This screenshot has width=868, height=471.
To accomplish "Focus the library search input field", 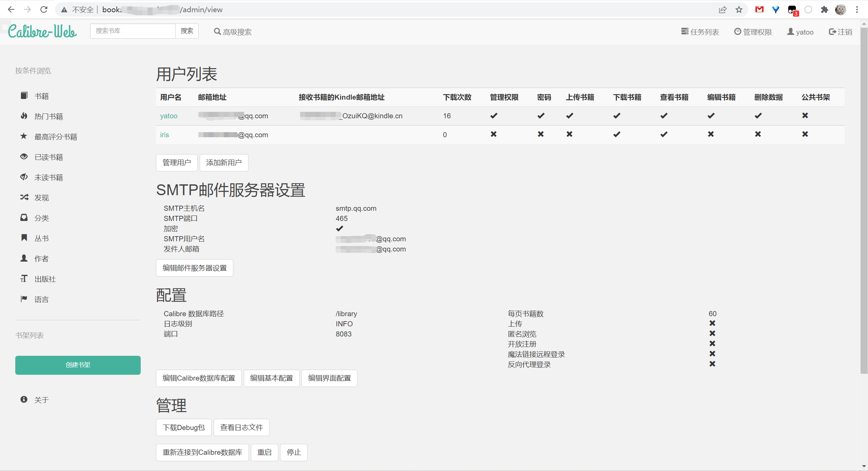I will [x=133, y=31].
